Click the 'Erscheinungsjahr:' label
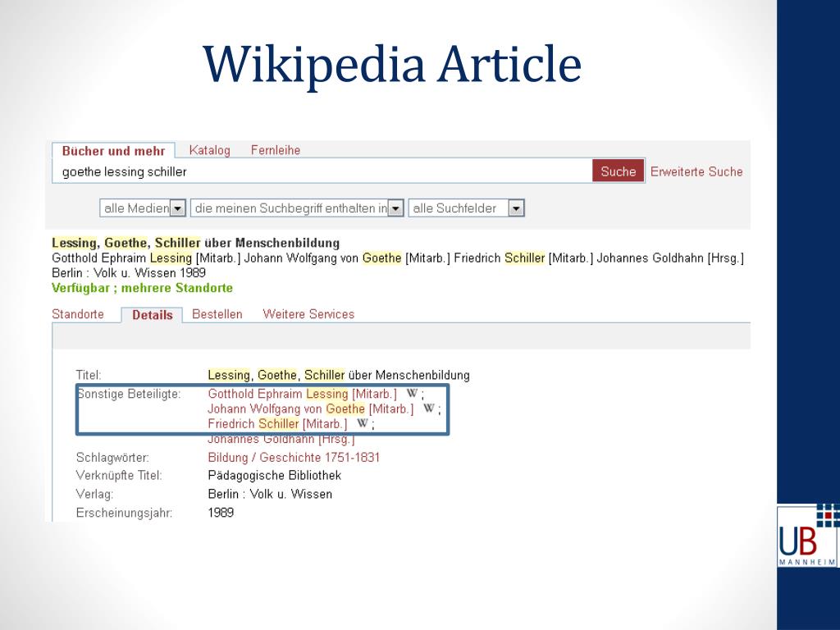This screenshot has width=840, height=630. click(x=125, y=514)
